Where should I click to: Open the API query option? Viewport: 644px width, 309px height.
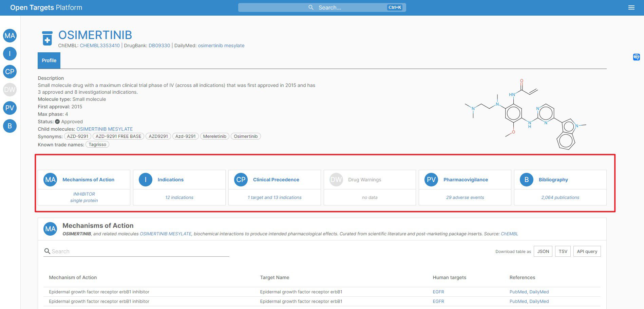(587, 251)
